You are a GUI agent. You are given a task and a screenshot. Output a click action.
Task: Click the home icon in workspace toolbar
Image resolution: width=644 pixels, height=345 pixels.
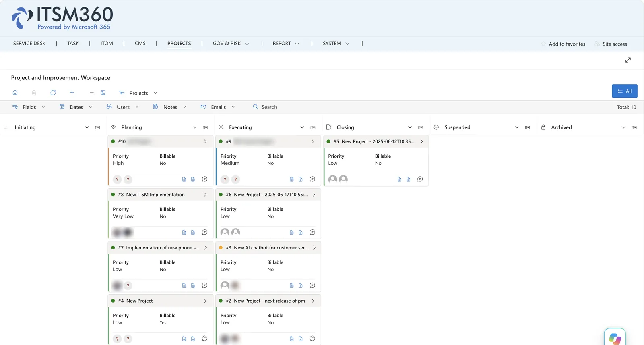click(x=15, y=93)
